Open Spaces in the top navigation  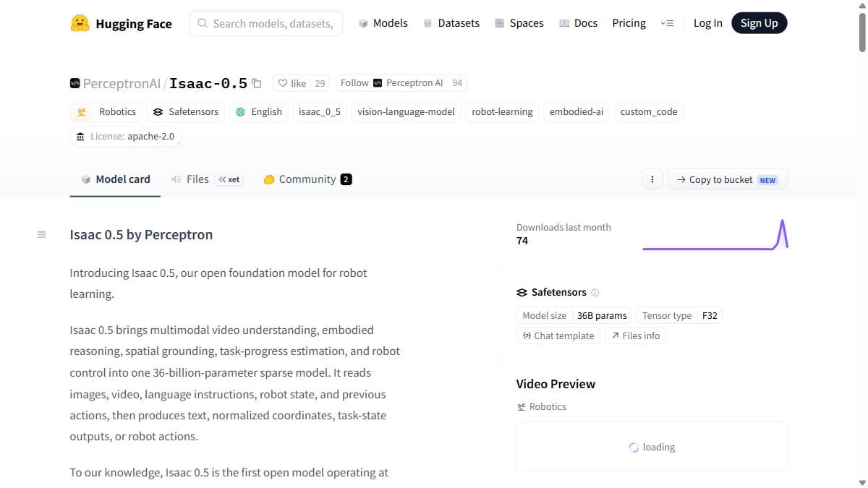click(x=519, y=23)
